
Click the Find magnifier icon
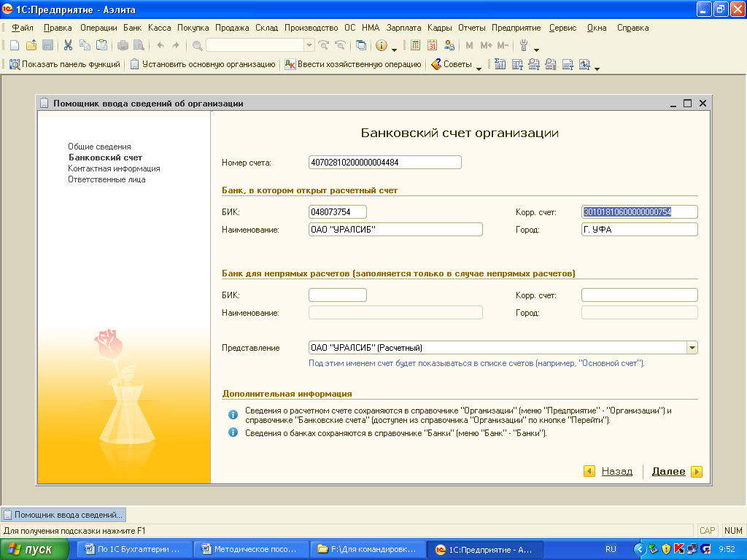[197, 45]
